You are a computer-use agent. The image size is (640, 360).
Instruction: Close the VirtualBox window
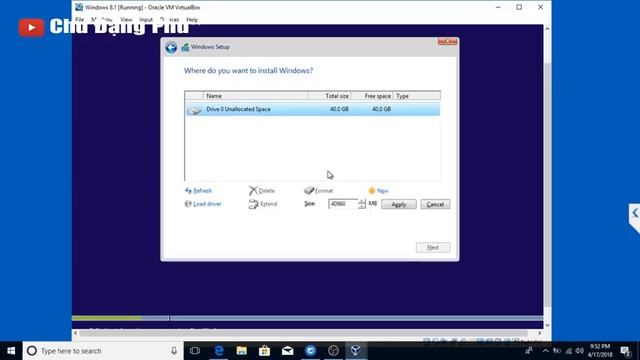click(x=540, y=7)
